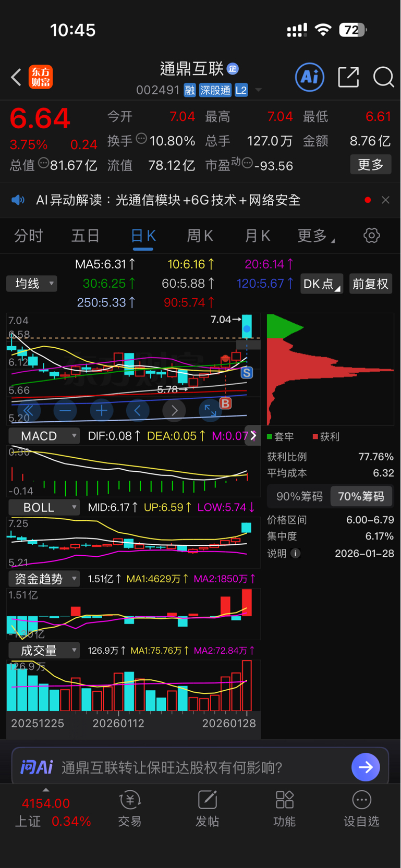
Task: Tap the current price 6.64
Action: click(40, 118)
